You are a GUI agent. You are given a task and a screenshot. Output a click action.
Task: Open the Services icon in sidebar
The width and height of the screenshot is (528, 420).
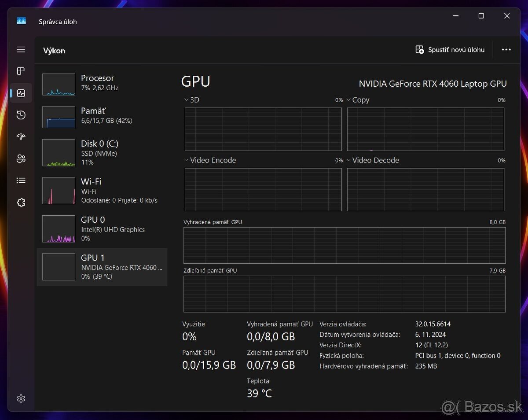pyautogui.click(x=21, y=202)
